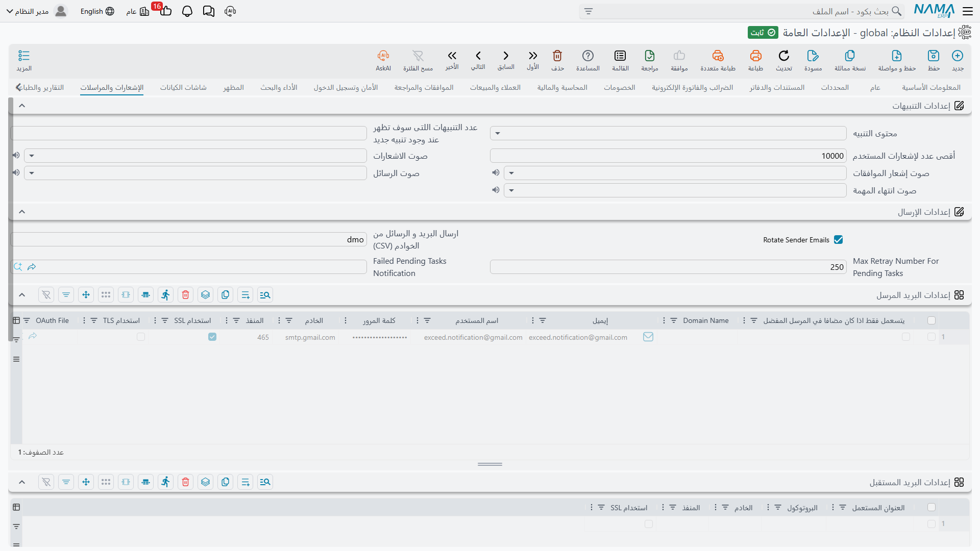
Task: Go to the next record (التالي)
Action: pos(478,56)
